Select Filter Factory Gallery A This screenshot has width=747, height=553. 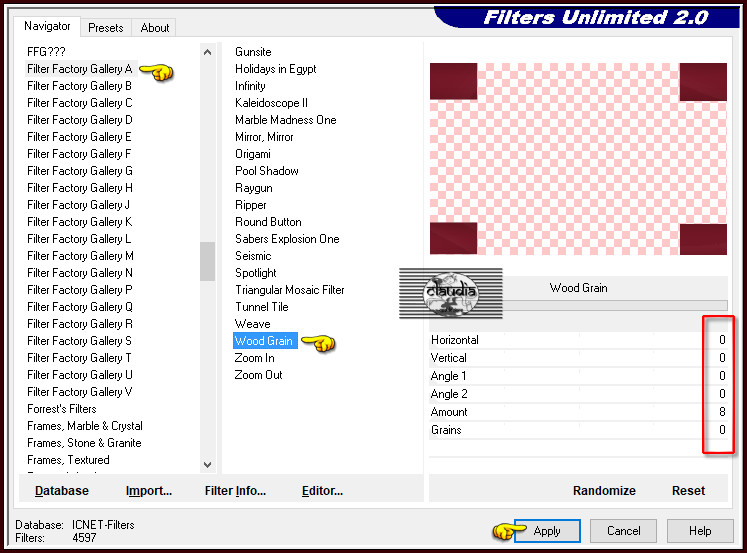[80, 69]
